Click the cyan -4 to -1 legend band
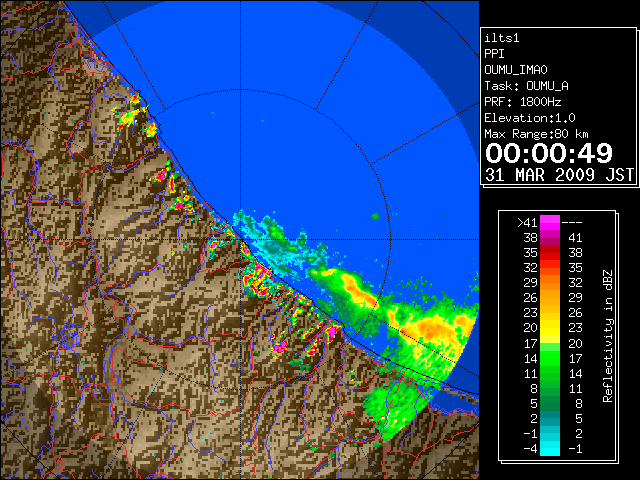The height and width of the screenshot is (480, 640). [x=550, y=448]
